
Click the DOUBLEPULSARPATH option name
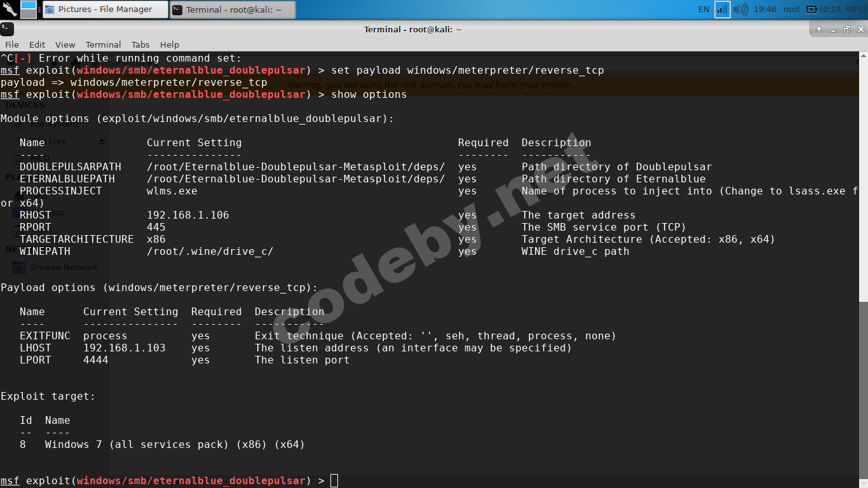click(71, 166)
